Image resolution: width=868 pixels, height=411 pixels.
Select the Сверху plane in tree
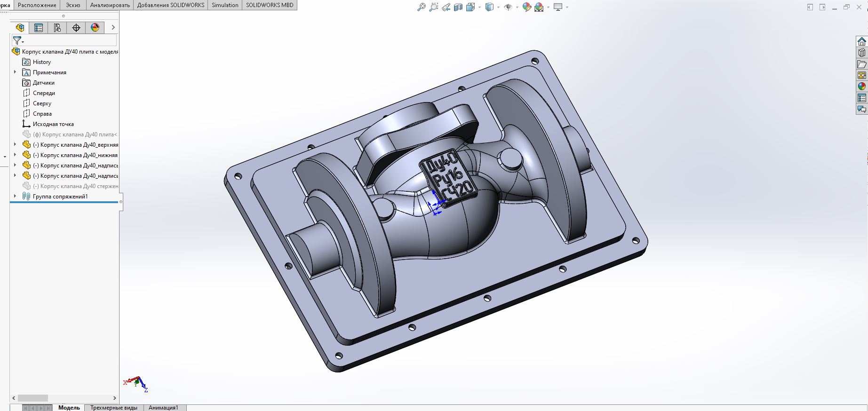click(42, 103)
